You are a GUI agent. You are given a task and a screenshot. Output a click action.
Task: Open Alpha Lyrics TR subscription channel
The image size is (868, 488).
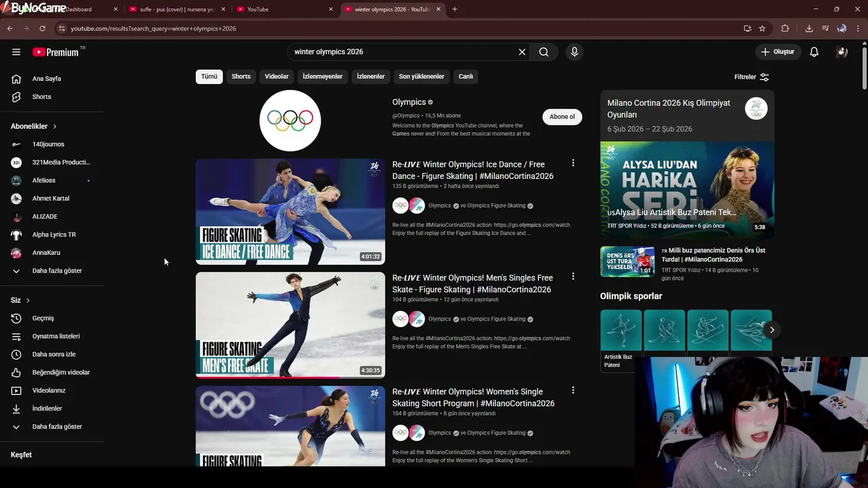click(x=53, y=235)
